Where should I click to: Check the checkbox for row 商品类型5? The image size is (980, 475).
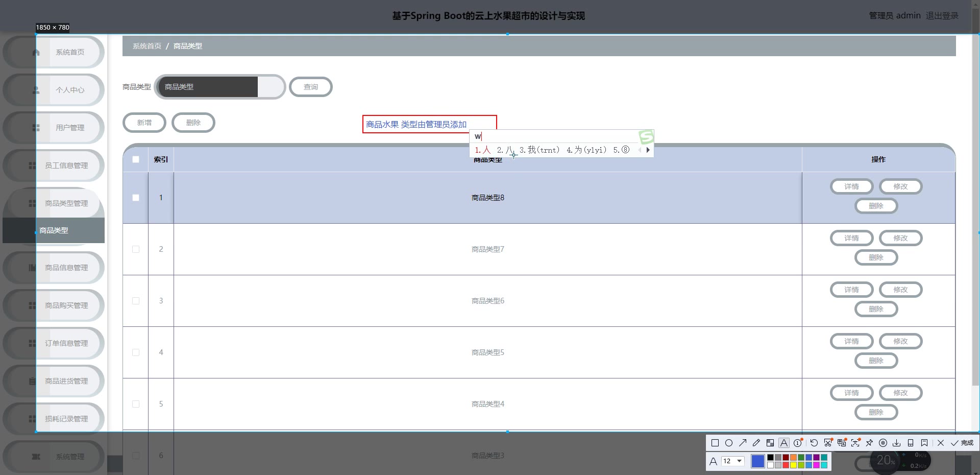tap(136, 352)
